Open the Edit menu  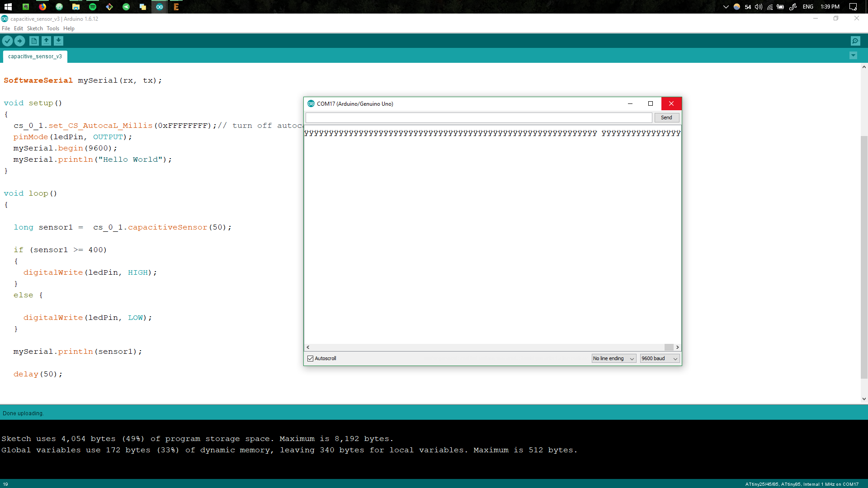click(19, 28)
